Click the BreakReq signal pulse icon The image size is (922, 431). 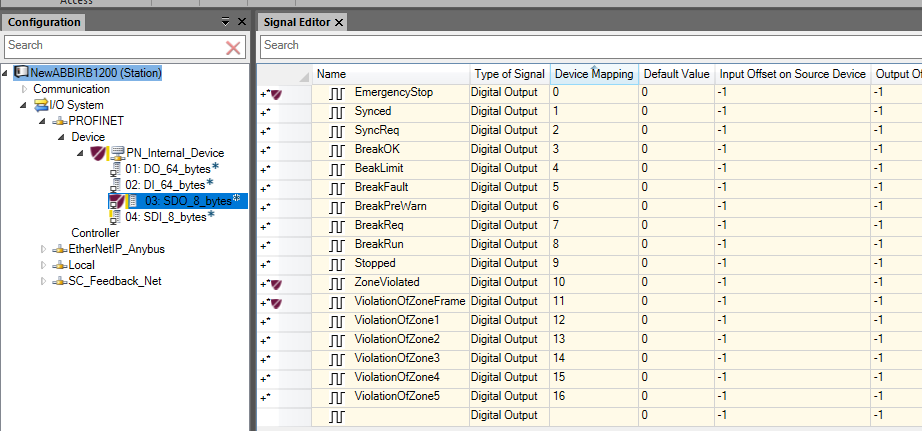336,226
